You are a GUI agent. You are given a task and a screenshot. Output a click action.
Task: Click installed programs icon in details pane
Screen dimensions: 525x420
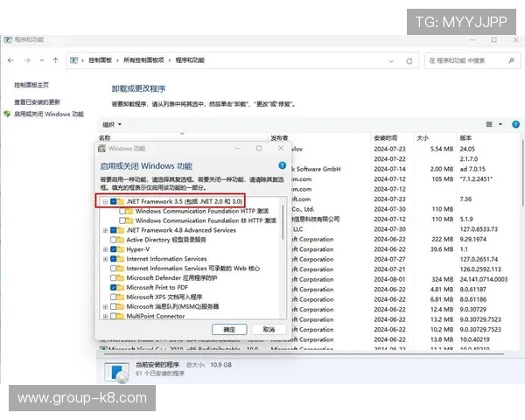coord(116,373)
